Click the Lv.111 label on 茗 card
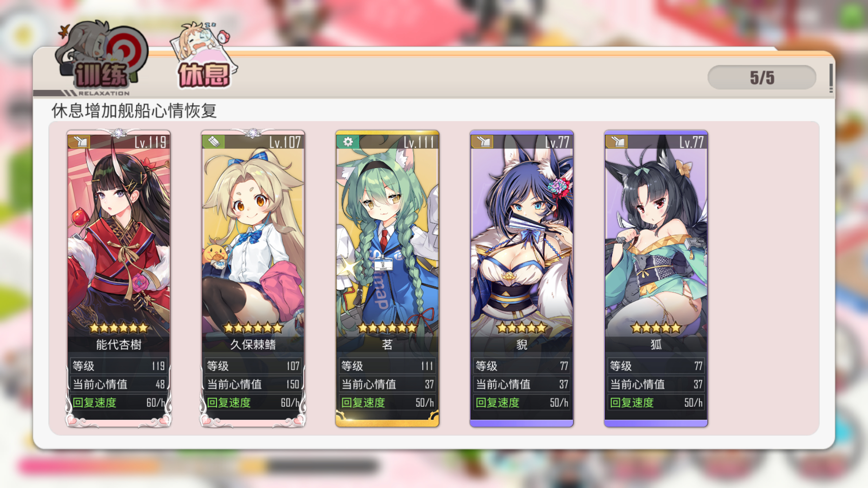This screenshot has width=868, height=488. coord(419,142)
